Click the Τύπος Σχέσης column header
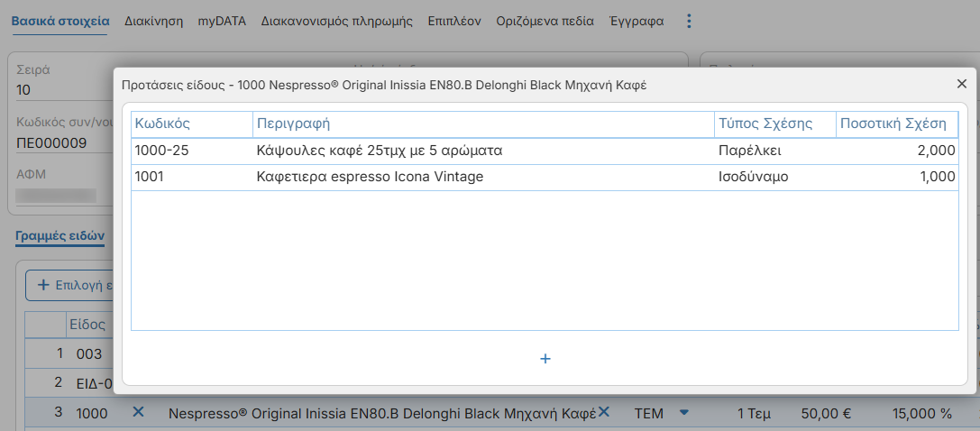The image size is (980, 431). click(775, 124)
